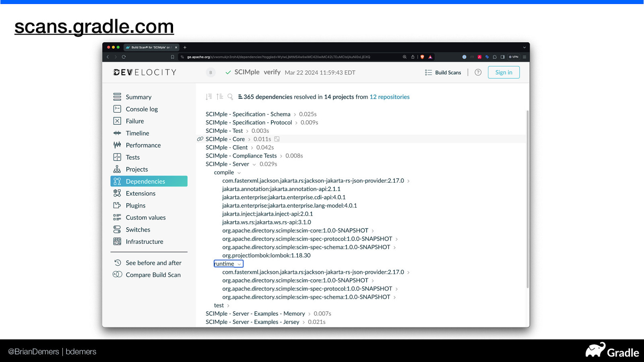The image size is (644, 362).
Task: Expand the test configuration
Action: point(228,306)
